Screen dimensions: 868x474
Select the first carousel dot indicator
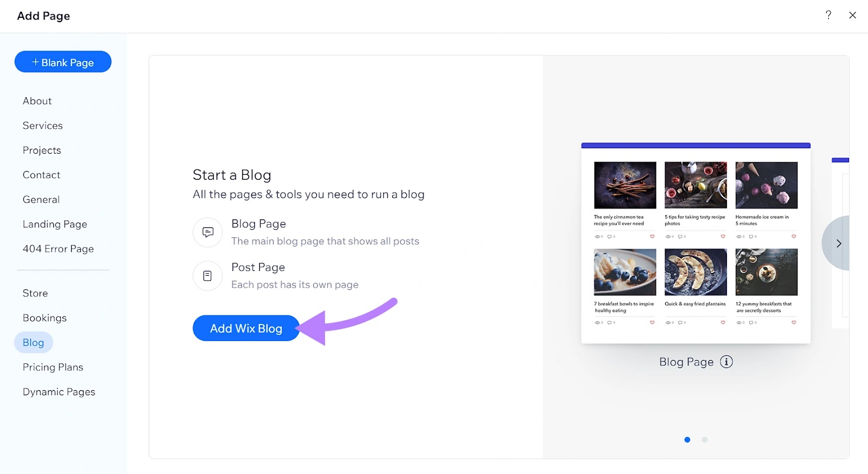pos(687,440)
